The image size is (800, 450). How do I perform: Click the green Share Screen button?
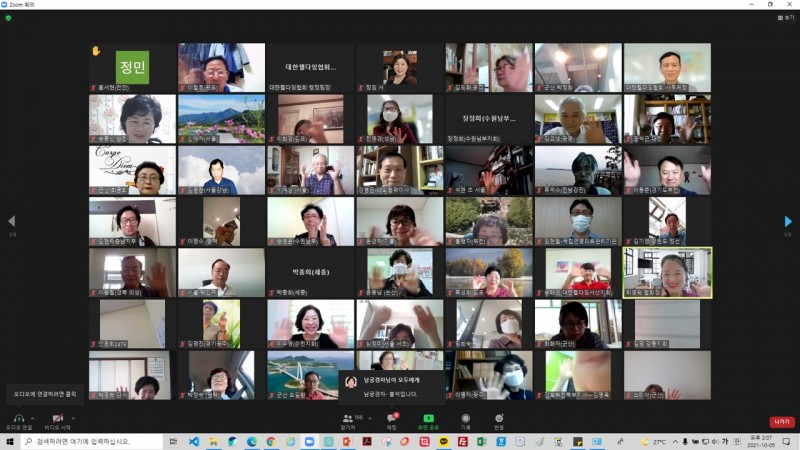pyautogui.click(x=428, y=419)
